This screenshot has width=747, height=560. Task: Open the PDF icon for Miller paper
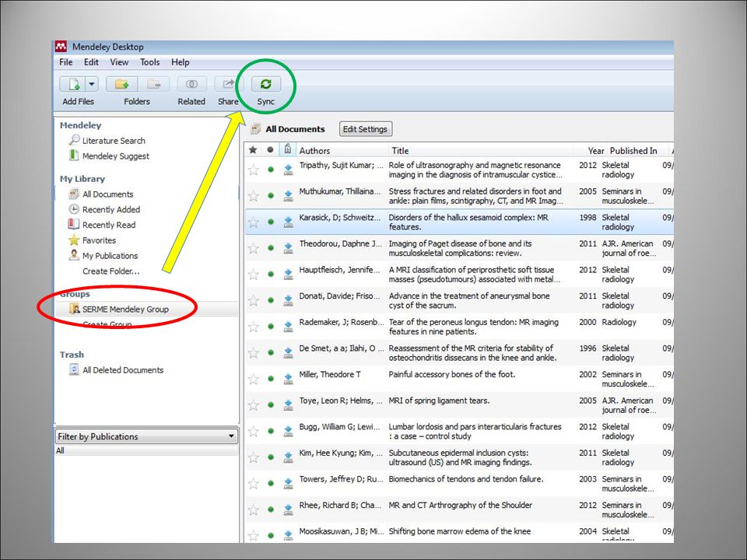(288, 379)
